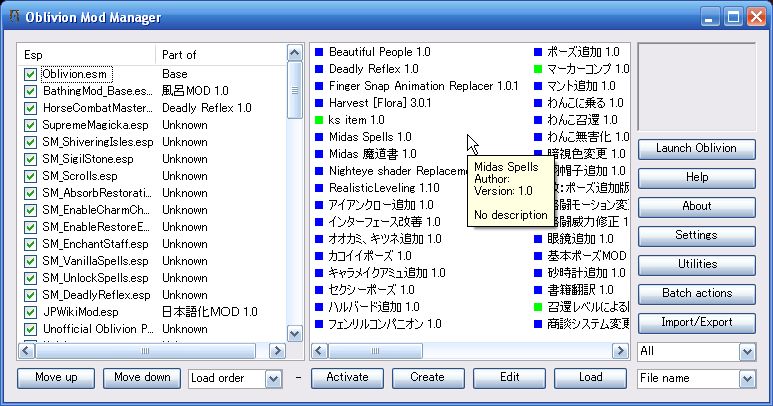Toggle SM_ShiveringIsles.esp checkbox

pyautogui.click(x=30, y=142)
